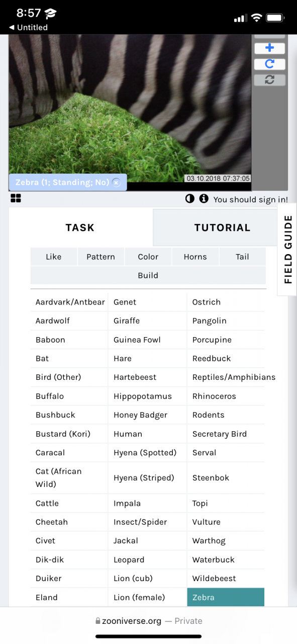Click the blue plus zoom-in icon
Image resolution: width=297 pixels, height=644 pixels.
(269, 48)
